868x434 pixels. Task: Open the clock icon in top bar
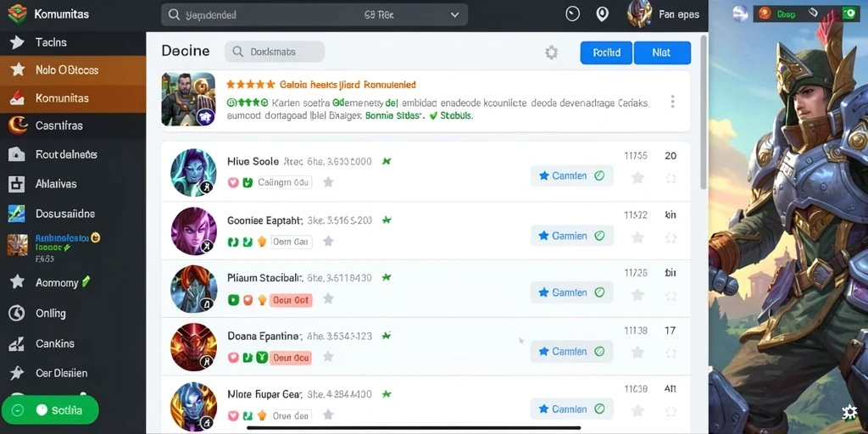point(572,14)
